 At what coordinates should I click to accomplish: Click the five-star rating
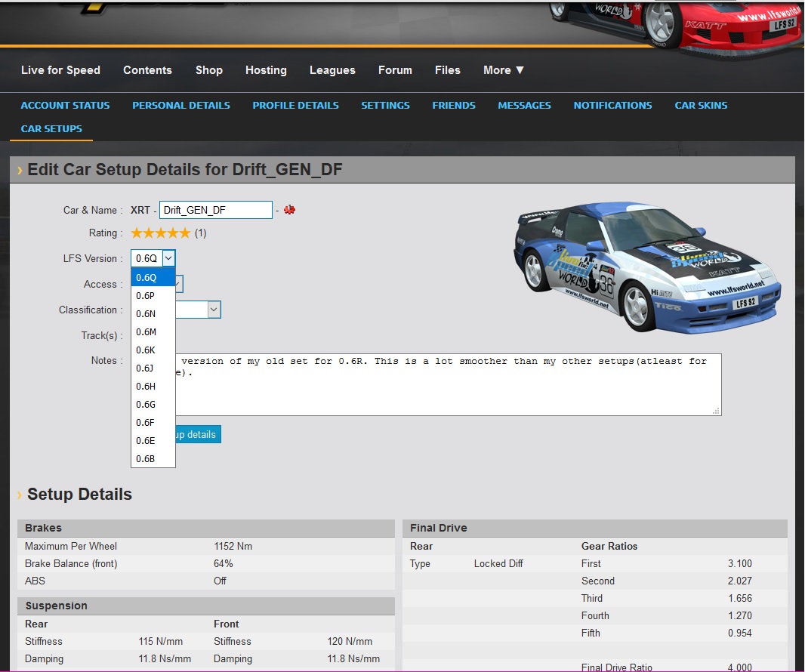point(161,233)
